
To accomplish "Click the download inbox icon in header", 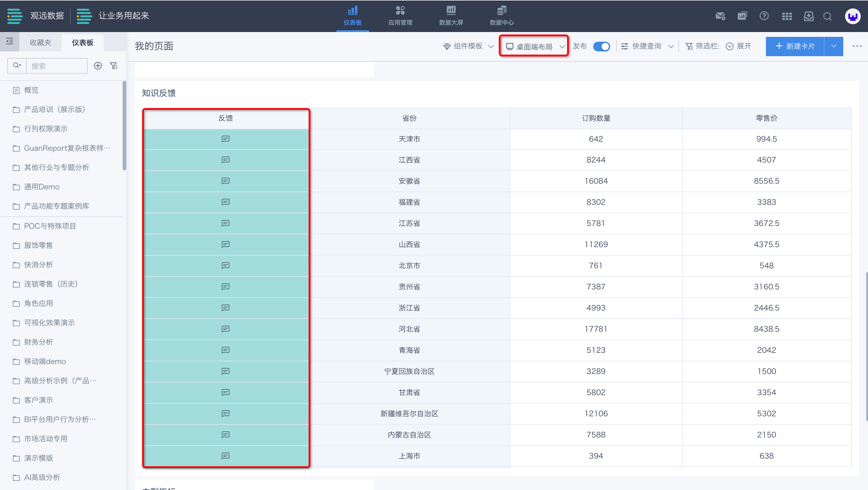I will 809,16.
